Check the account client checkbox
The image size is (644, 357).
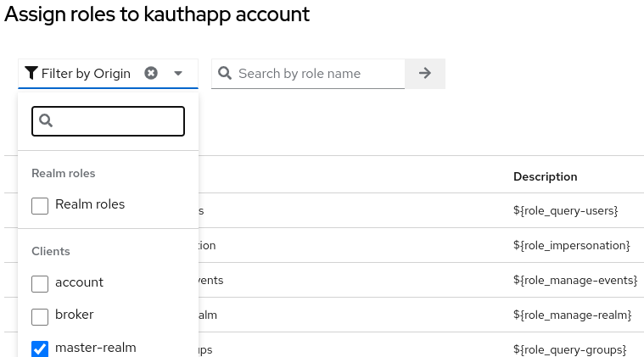pos(40,283)
